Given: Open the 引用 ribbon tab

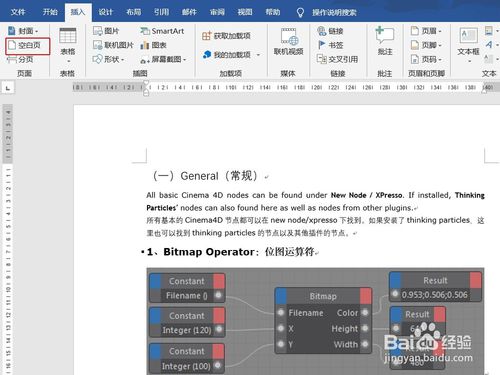Looking at the screenshot, I should pyautogui.click(x=161, y=12).
